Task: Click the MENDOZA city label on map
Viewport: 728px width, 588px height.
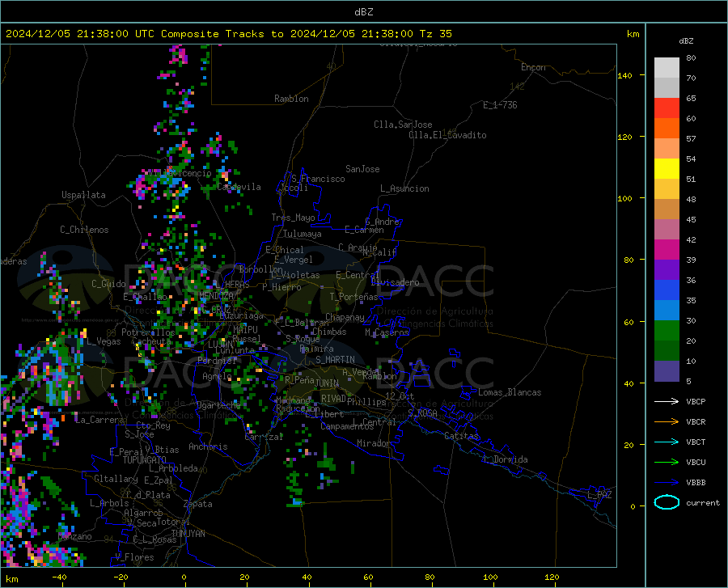Action: [x=216, y=295]
